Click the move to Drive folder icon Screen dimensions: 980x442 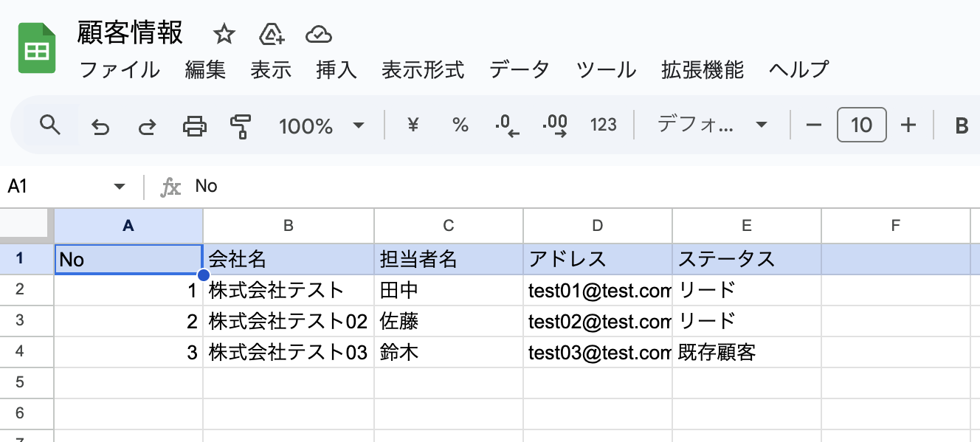pos(272,34)
